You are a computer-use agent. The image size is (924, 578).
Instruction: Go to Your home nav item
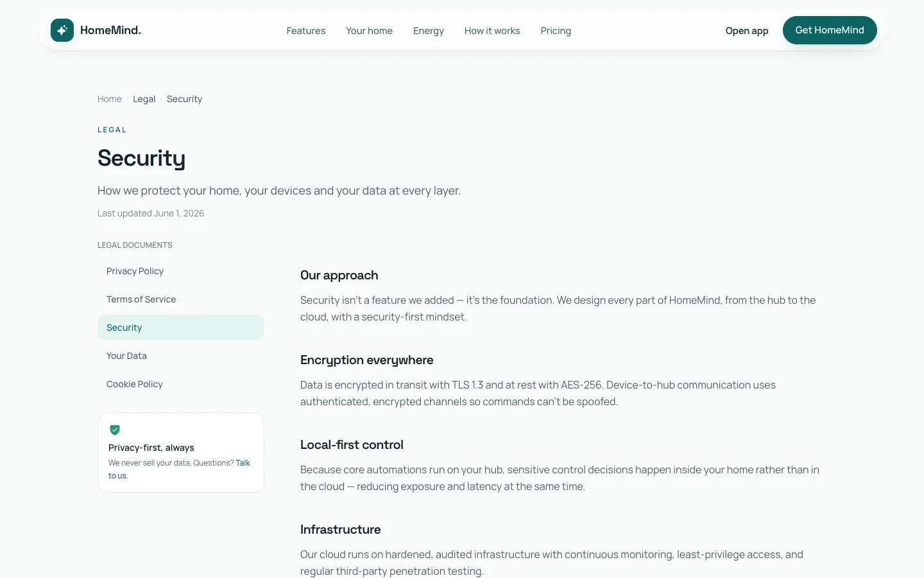(369, 31)
